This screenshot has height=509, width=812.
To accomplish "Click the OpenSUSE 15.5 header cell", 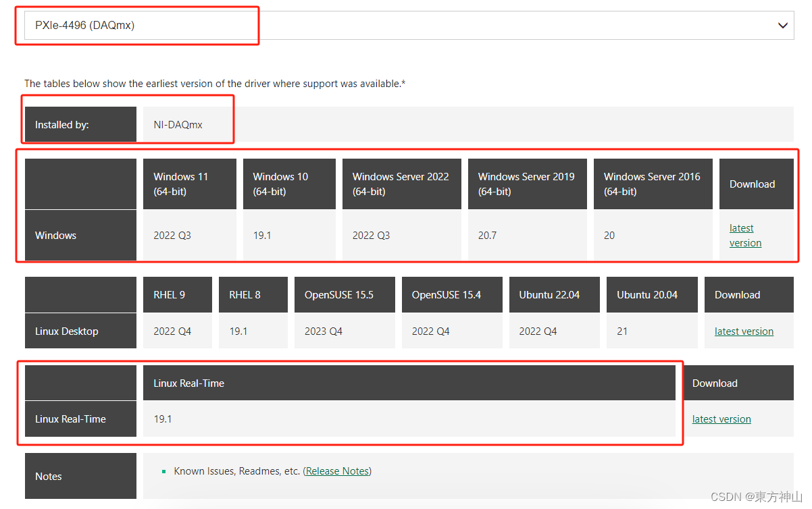I will pos(345,295).
